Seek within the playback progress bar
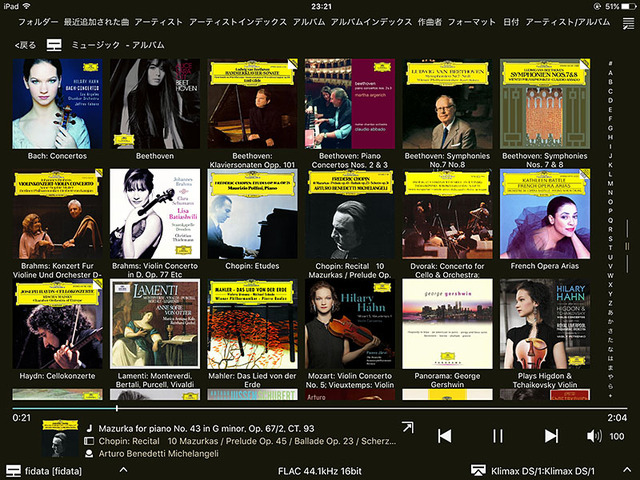The height and width of the screenshot is (480, 640). [x=320, y=408]
